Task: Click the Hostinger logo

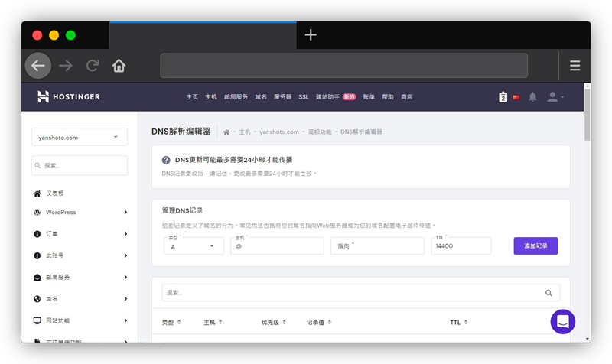Action: coord(69,97)
